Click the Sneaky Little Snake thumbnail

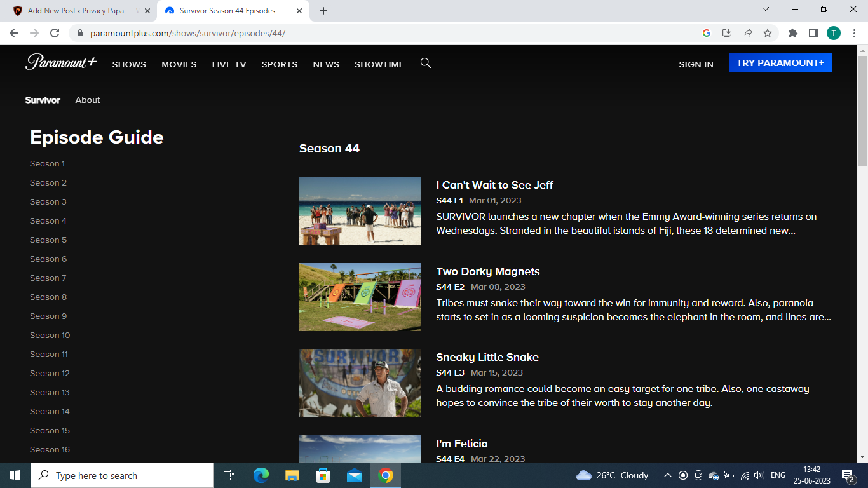[360, 383]
